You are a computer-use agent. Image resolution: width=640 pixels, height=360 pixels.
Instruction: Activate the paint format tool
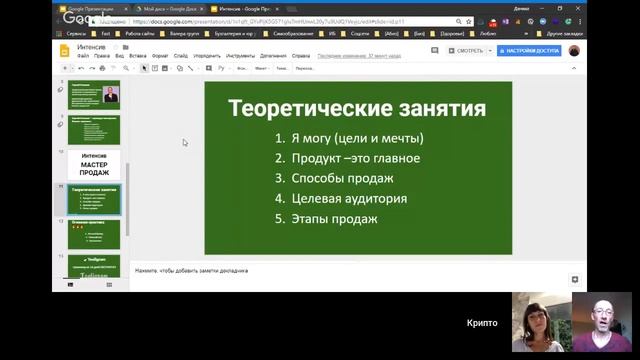click(113, 69)
